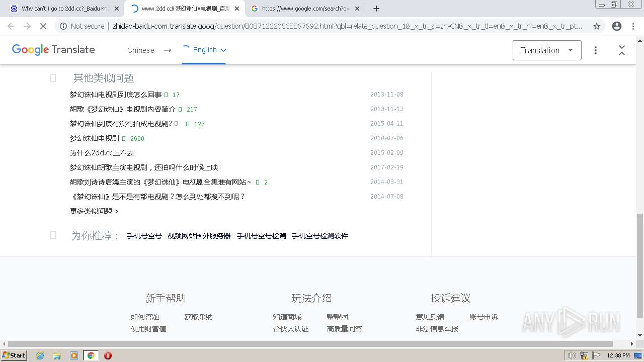Image resolution: width=644 pixels, height=362 pixels.
Task: Click the forward navigation arrow
Action: tap(27, 26)
